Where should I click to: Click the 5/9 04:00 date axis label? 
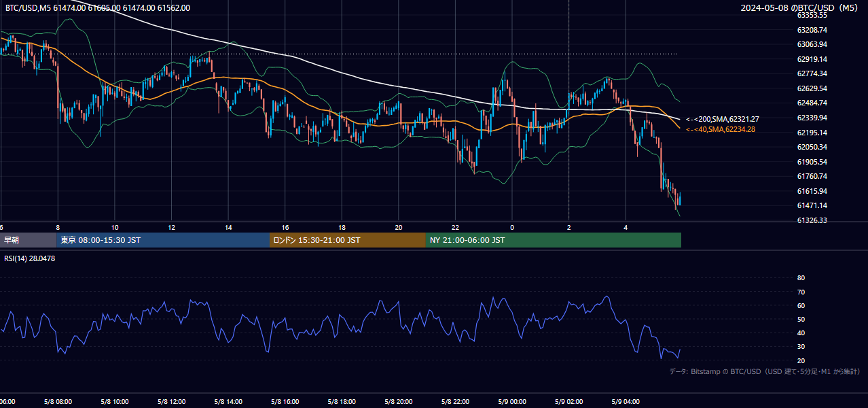pyautogui.click(x=626, y=402)
